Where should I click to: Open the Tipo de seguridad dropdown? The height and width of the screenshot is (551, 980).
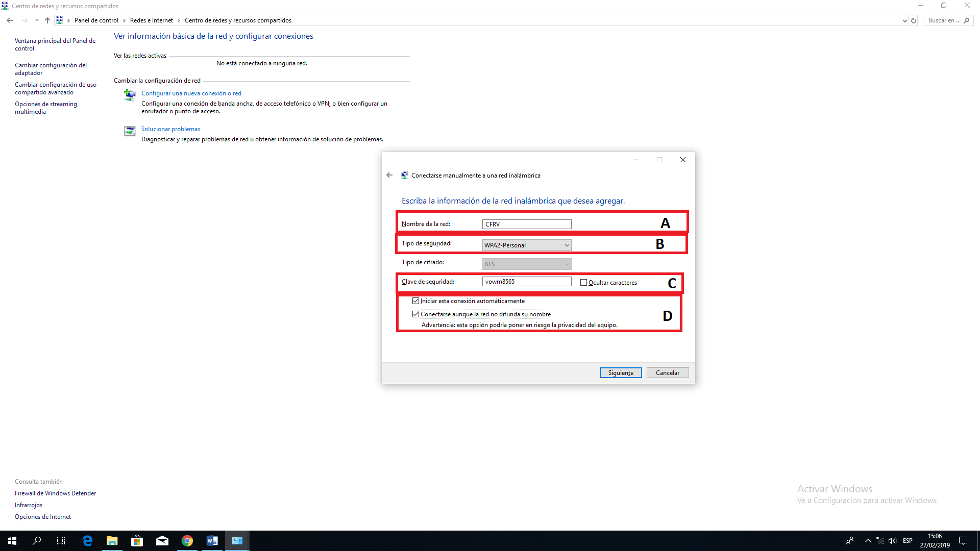(527, 245)
